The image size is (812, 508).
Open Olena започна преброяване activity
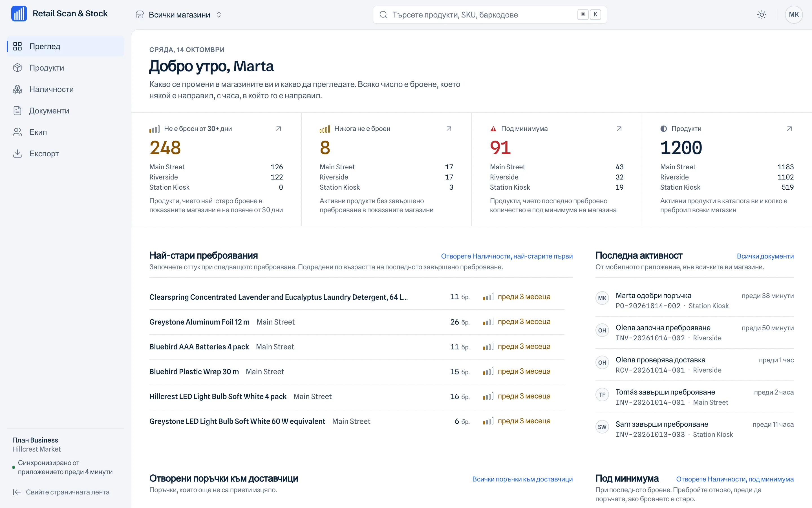(x=694, y=333)
